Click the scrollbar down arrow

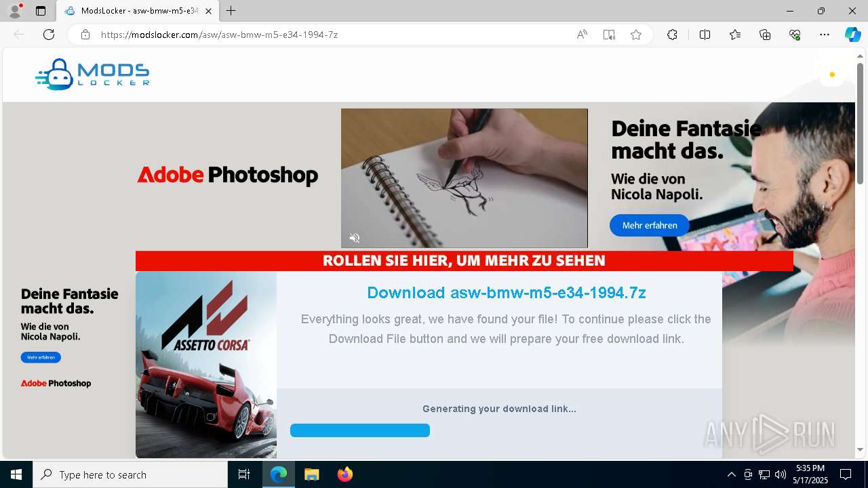pyautogui.click(x=860, y=449)
